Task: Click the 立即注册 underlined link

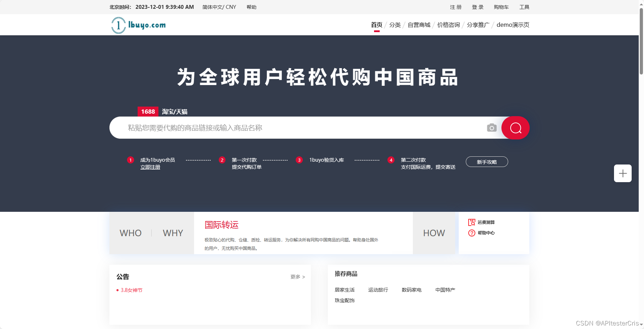Action: click(150, 167)
